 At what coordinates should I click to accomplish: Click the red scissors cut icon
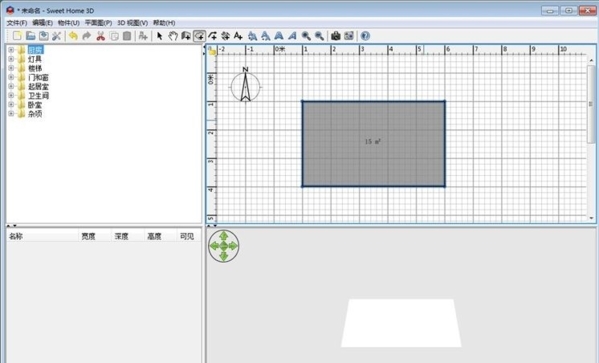pos(100,36)
